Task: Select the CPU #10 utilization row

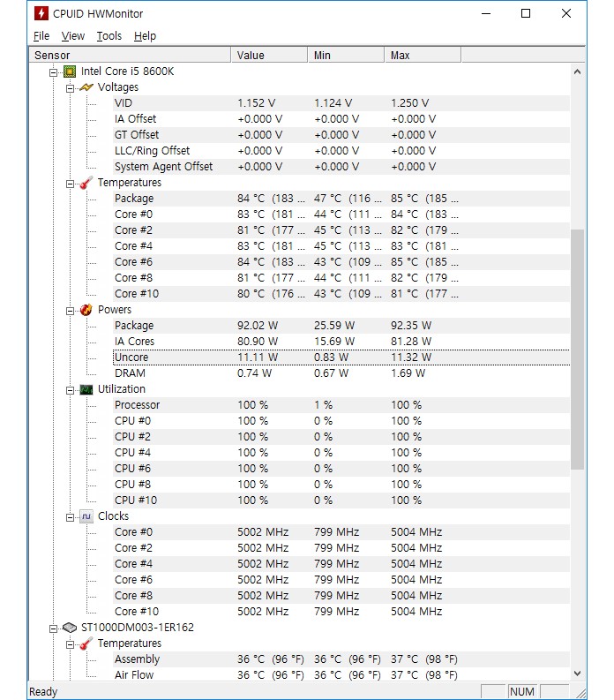Action: pyautogui.click(x=341, y=501)
